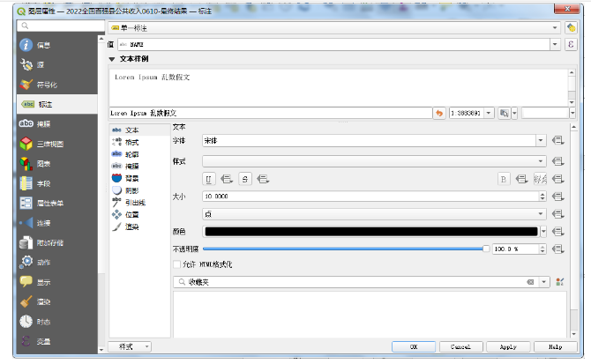Open the 属性表单 (Attributes Form) sidebar page

(x=57, y=204)
